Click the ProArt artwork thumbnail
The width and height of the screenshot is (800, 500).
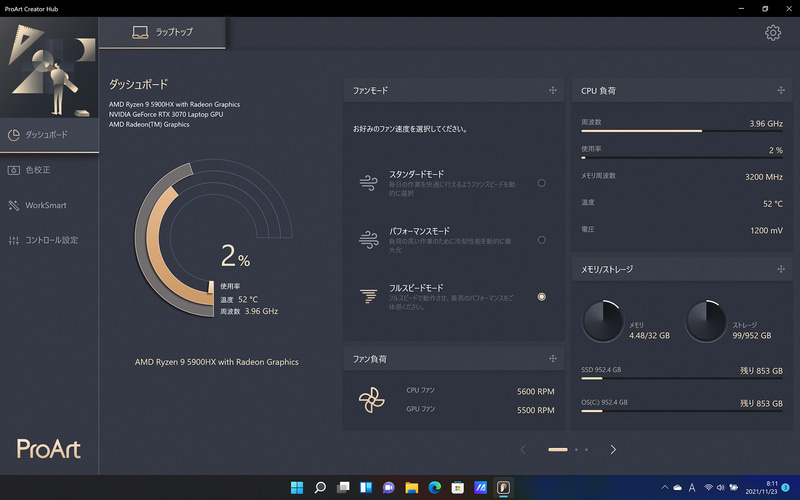coord(49,68)
